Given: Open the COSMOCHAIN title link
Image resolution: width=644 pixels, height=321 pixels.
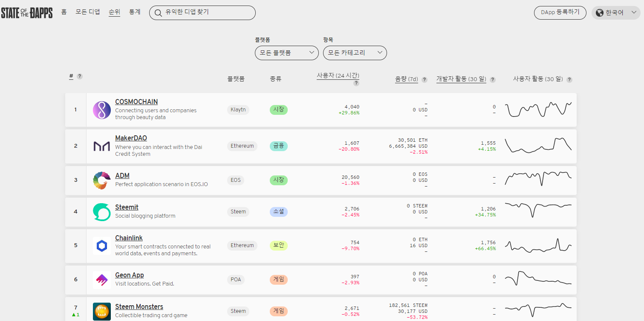Looking at the screenshot, I should (136, 102).
